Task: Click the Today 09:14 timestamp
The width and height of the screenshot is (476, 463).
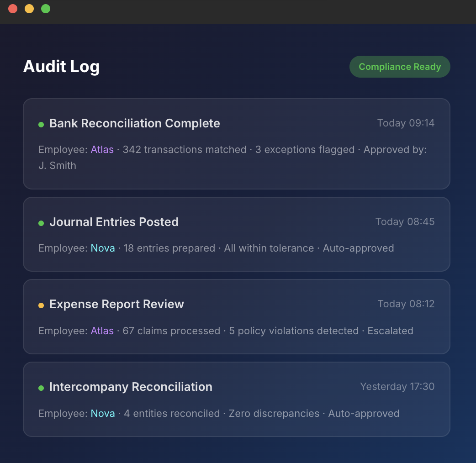Action: pyautogui.click(x=406, y=123)
